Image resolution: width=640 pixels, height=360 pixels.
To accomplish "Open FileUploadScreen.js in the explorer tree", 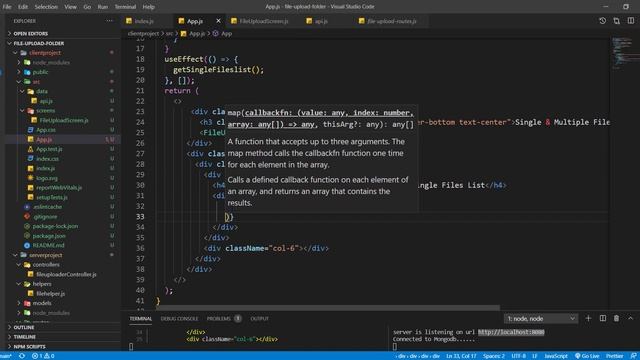I will pos(64,120).
